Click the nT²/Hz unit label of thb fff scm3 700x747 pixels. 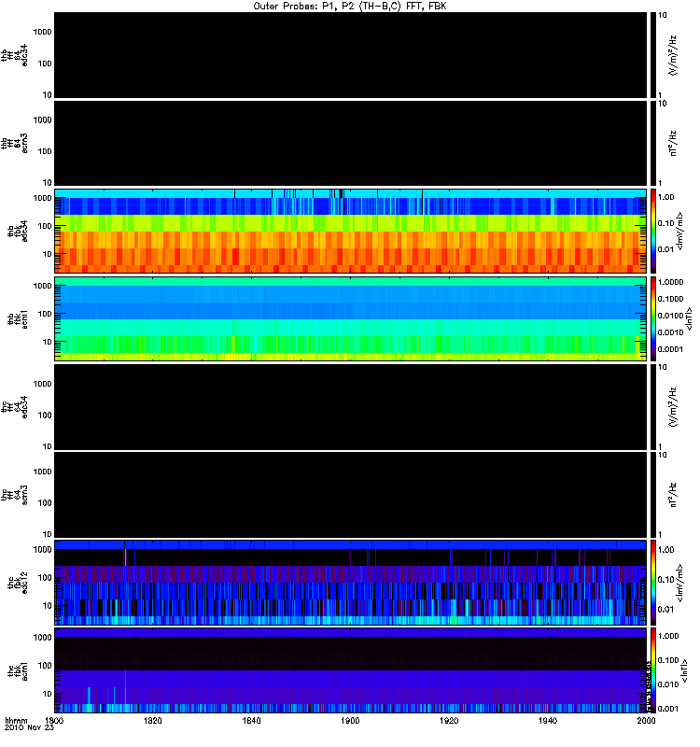673,144
